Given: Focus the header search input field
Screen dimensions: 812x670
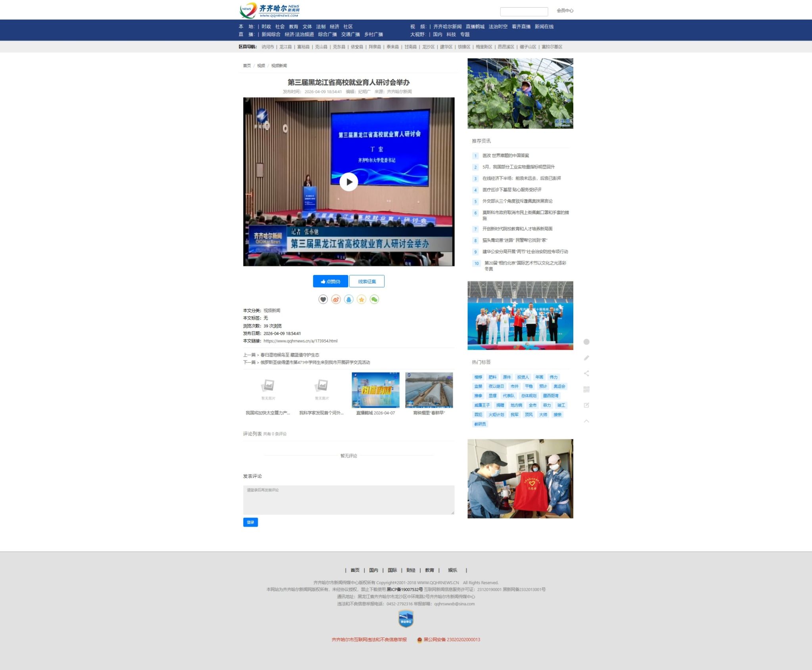Looking at the screenshot, I should (x=524, y=11).
